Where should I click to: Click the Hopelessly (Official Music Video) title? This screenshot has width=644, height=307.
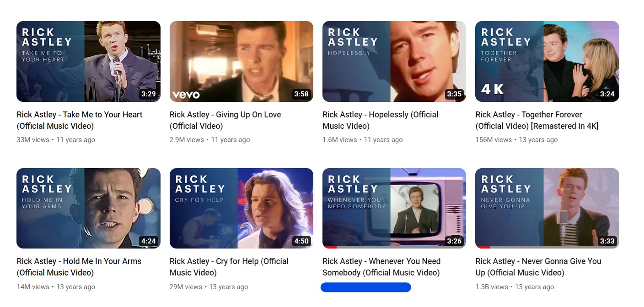(381, 120)
